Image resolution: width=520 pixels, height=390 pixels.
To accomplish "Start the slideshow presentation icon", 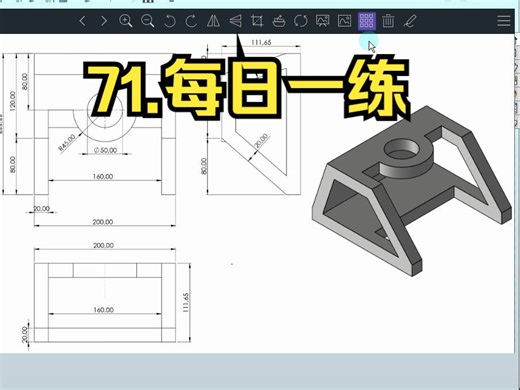I will click(x=323, y=21).
